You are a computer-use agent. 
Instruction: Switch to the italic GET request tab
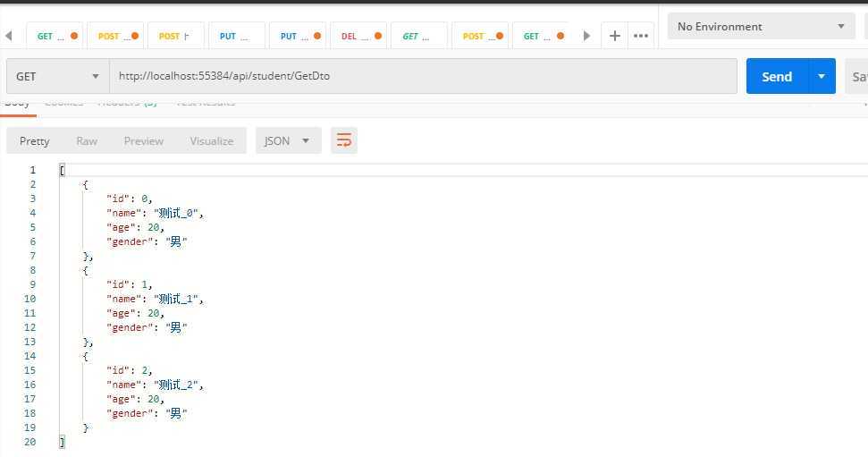coord(419,36)
